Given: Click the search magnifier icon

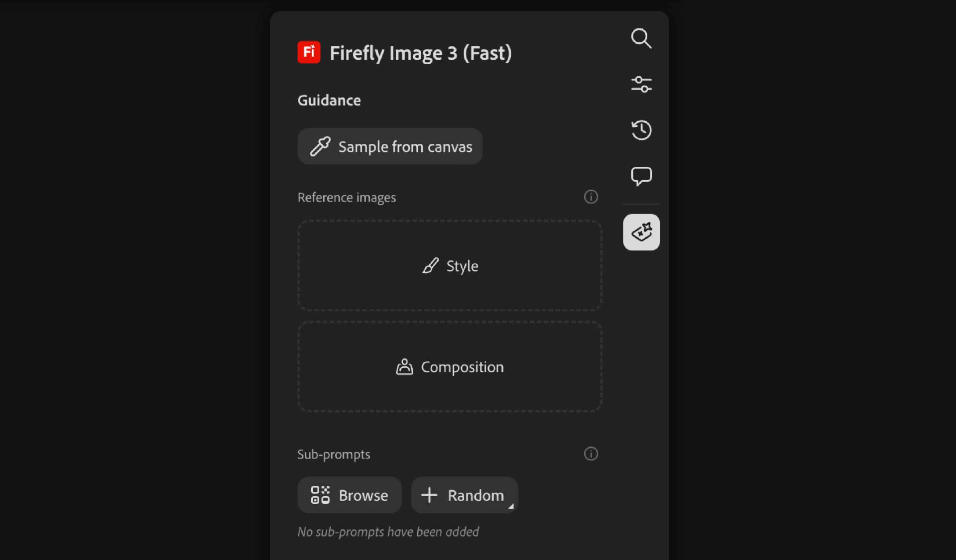Looking at the screenshot, I should (641, 38).
